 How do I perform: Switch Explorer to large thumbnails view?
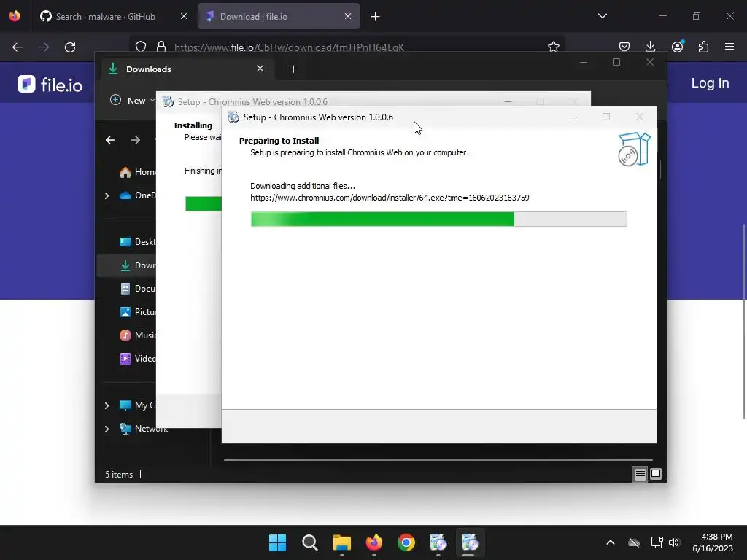pos(656,474)
